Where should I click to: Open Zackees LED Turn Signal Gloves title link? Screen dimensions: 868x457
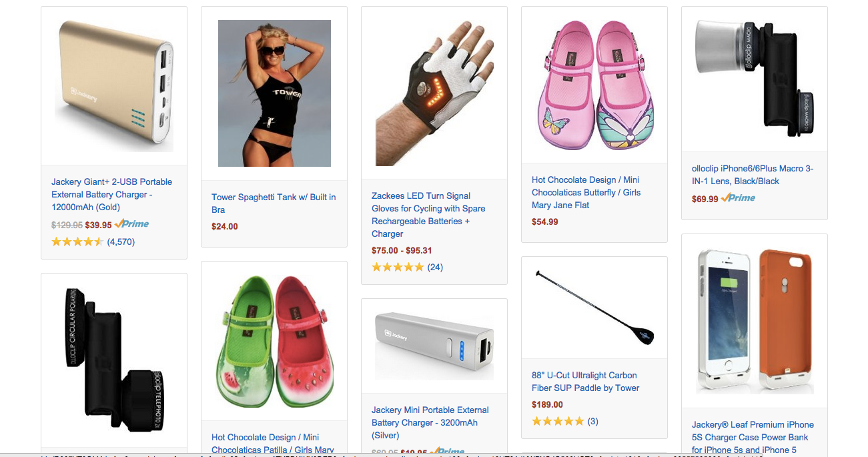428,215
